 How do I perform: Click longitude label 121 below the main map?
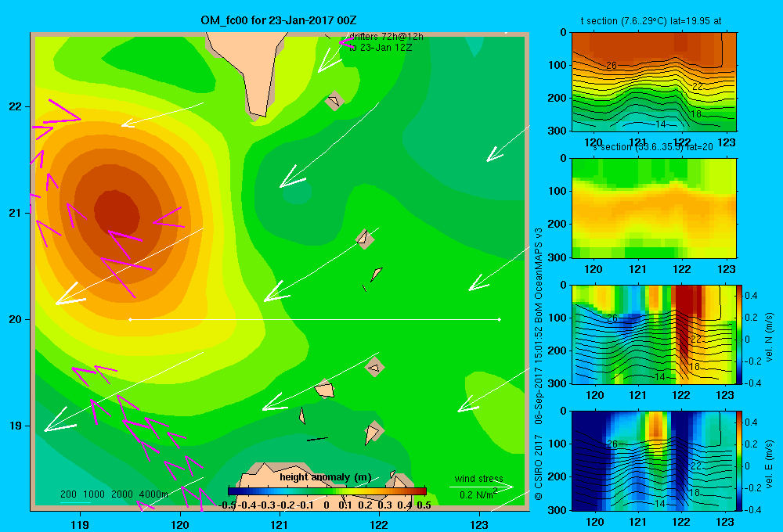click(280, 524)
